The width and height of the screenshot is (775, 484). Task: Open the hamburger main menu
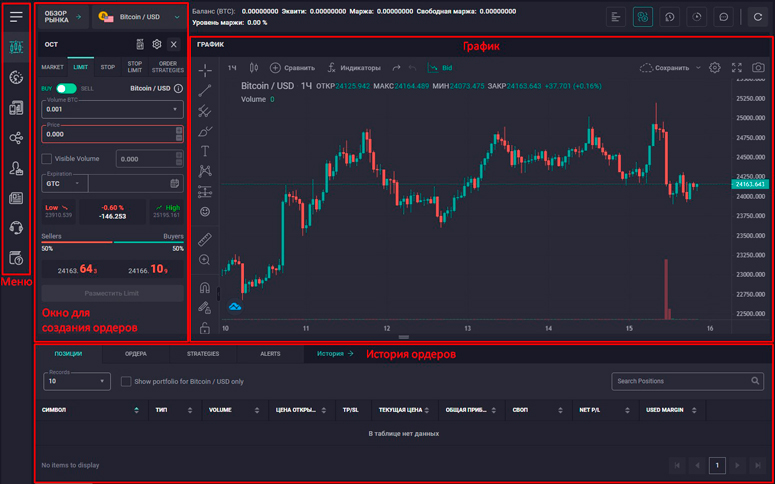[x=16, y=17]
